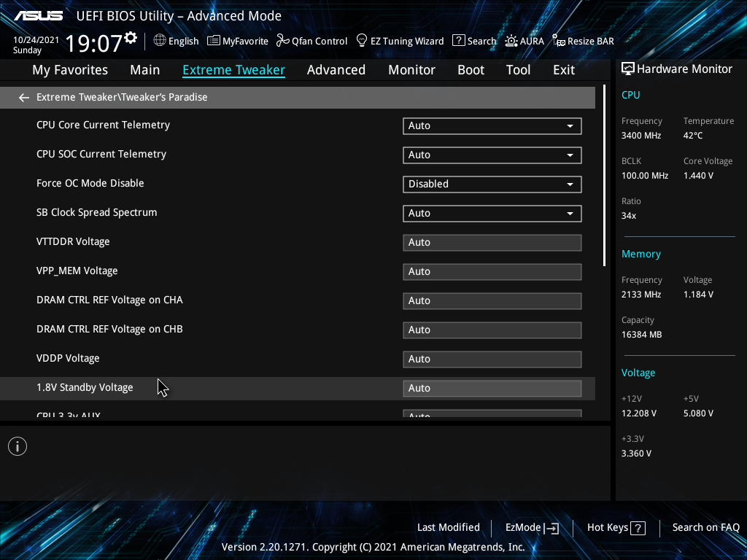Click the Hardware Monitor display icon
Screen dimensions: 747x560
point(628,69)
